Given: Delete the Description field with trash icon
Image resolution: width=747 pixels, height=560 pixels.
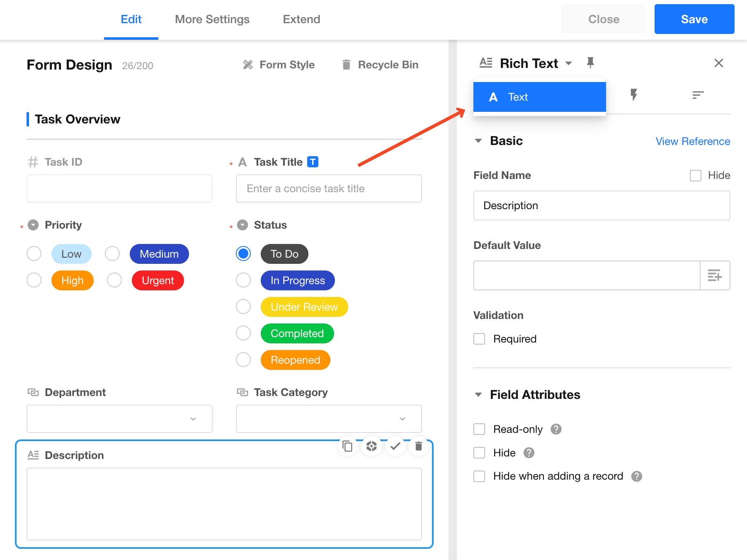Looking at the screenshot, I should point(419,446).
